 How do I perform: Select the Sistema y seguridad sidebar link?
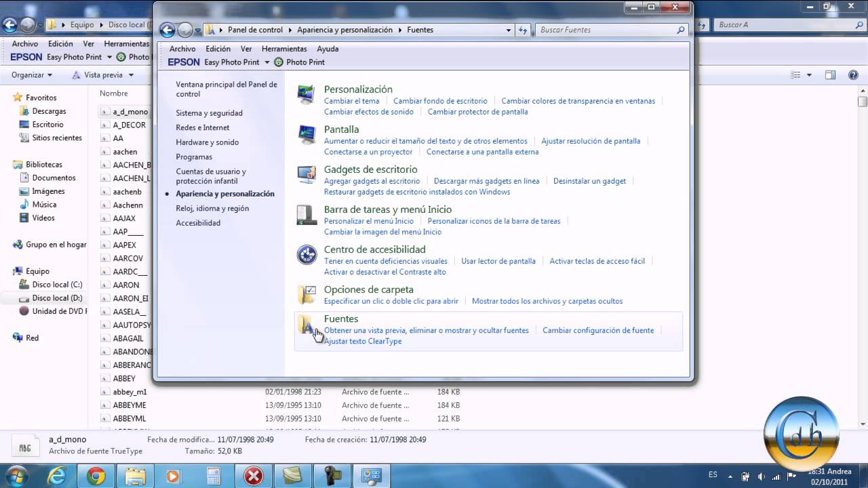coord(209,113)
